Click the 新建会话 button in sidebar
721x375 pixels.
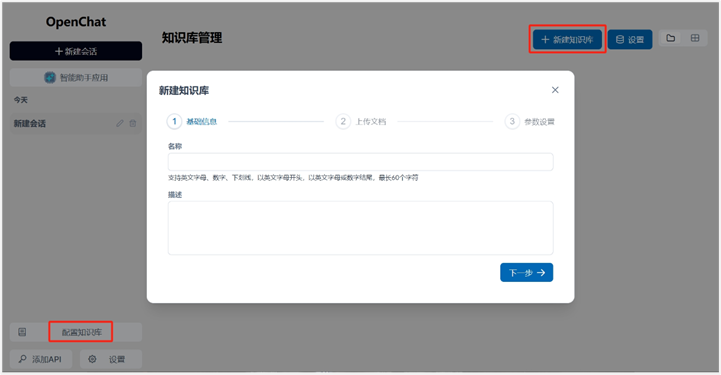coord(76,51)
